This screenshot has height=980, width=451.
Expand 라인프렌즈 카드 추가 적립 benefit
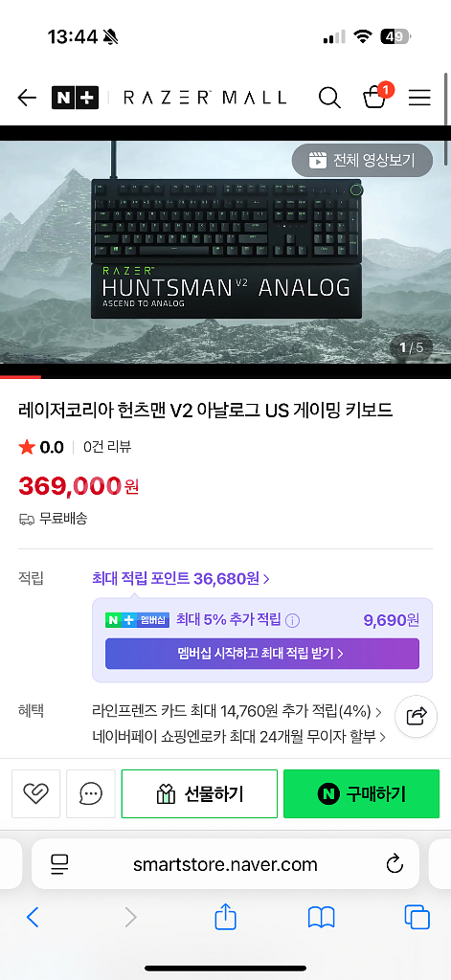237,711
